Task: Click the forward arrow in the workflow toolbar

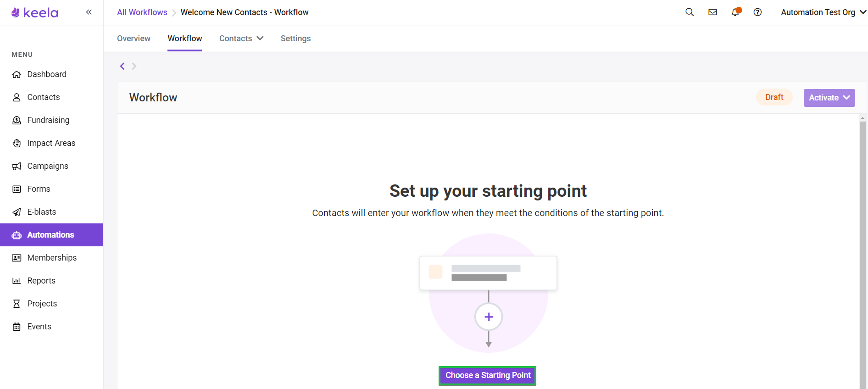Action: tap(134, 66)
